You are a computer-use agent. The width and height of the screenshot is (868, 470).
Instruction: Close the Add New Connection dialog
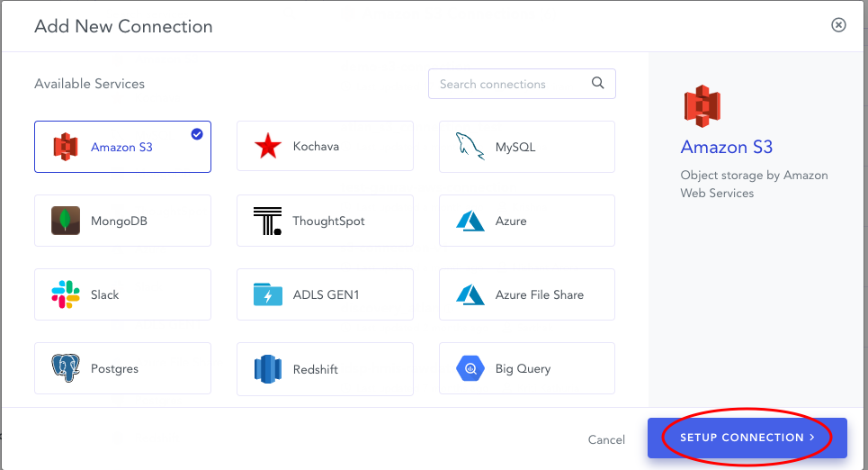click(838, 25)
